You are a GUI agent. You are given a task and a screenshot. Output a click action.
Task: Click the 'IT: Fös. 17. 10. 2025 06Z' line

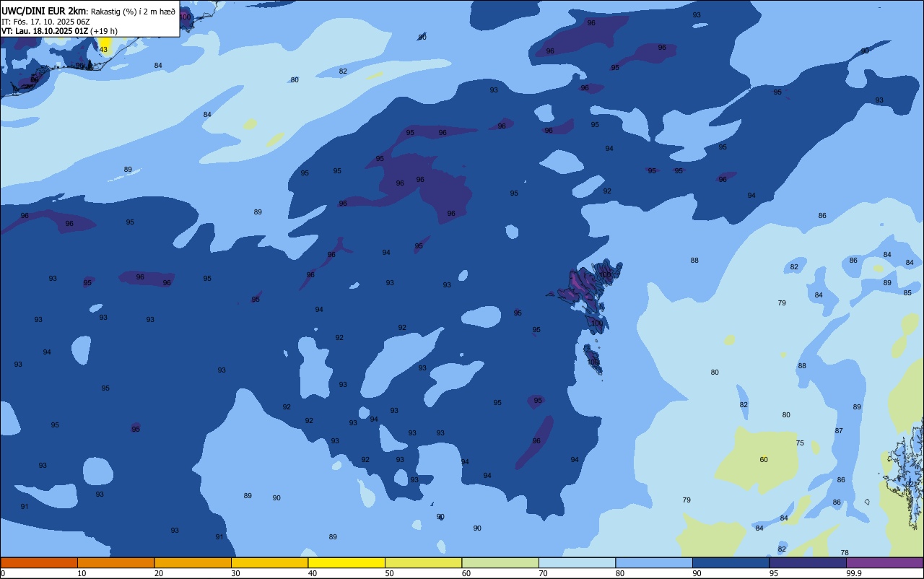(45, 22)
